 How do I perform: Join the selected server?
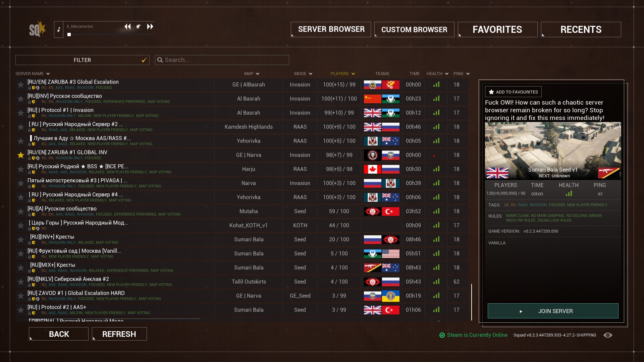point(553,311)
